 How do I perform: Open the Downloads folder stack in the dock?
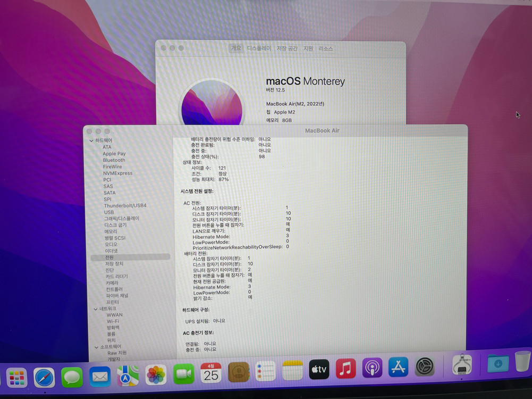click(x=498, y=363)
